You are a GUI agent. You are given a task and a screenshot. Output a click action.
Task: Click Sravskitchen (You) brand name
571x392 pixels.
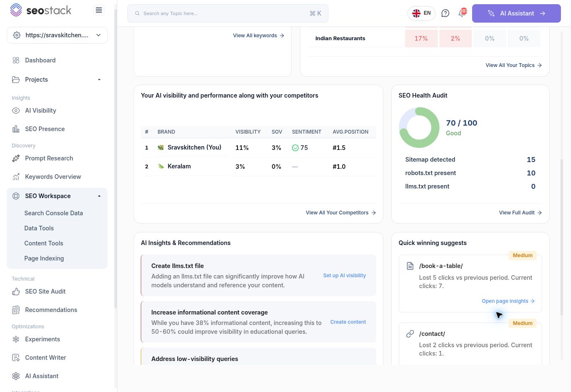(x=194, y=147)
